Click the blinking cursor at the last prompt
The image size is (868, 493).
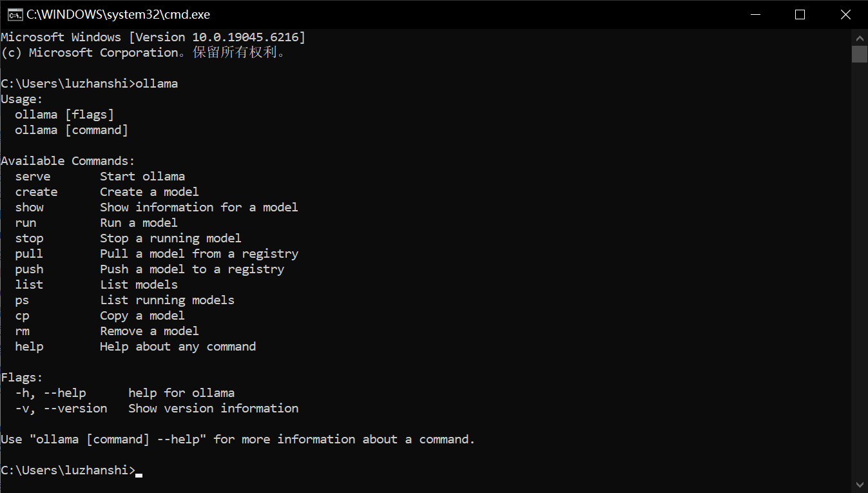point(139,474)
